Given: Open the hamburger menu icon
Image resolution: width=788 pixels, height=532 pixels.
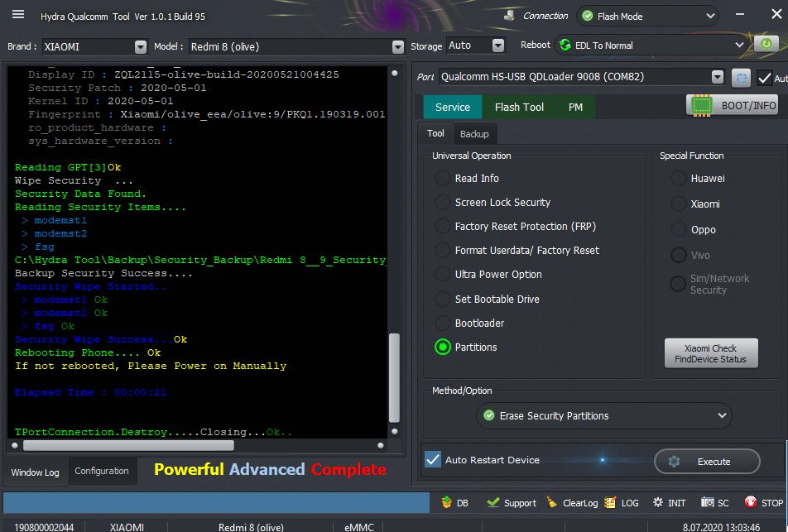Looking at the screenshot, I should pyautogui.click(x=18, y=14).
